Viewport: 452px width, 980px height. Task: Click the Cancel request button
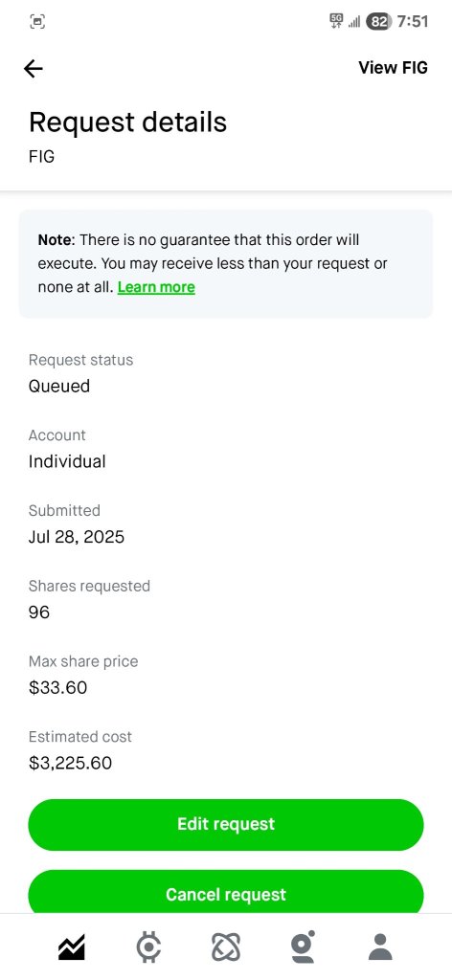(226, 893)
